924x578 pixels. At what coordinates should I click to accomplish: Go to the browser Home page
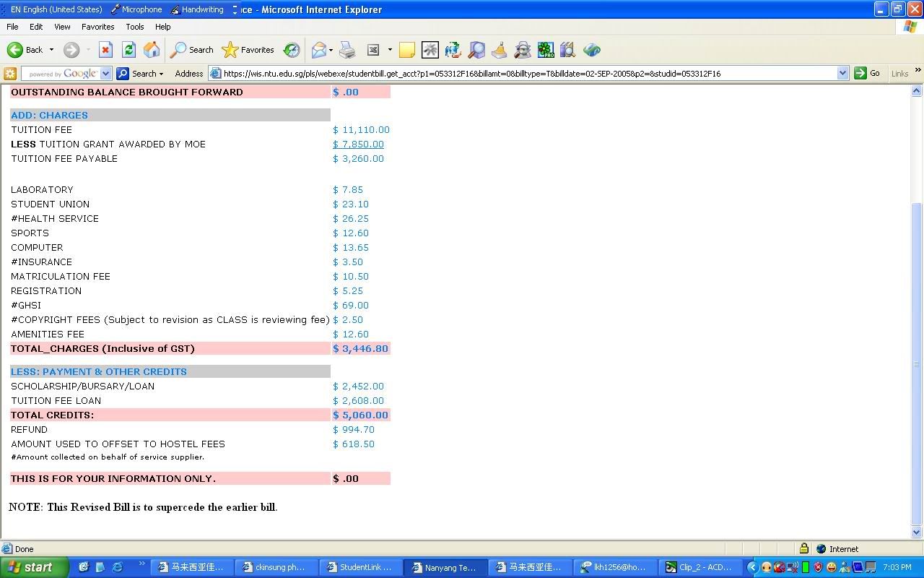coord(152,50)
